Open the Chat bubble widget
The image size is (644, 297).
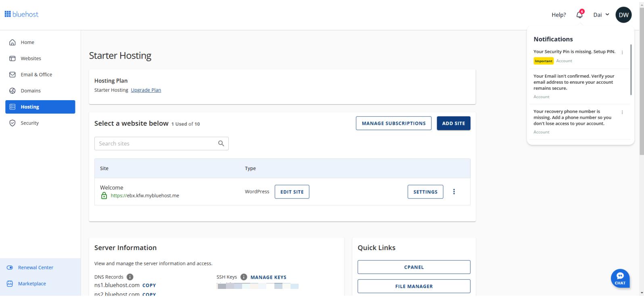pos(620,277)
